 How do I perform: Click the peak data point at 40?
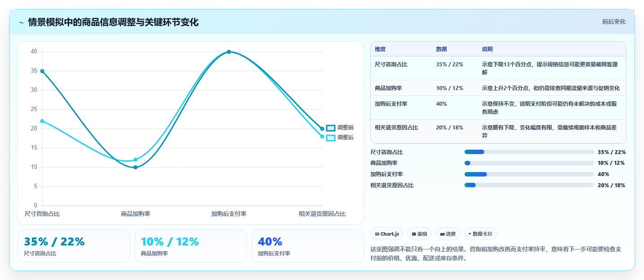229,52
